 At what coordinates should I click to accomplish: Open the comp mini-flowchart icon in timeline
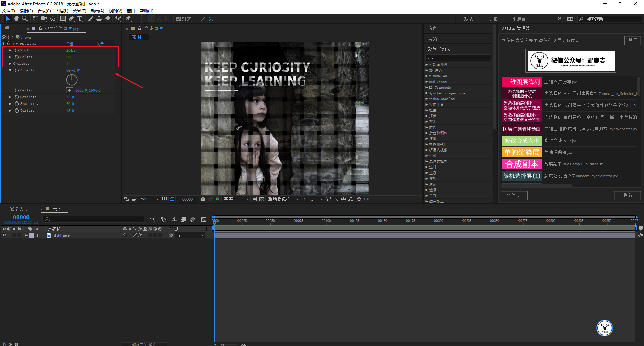[152, 219]
